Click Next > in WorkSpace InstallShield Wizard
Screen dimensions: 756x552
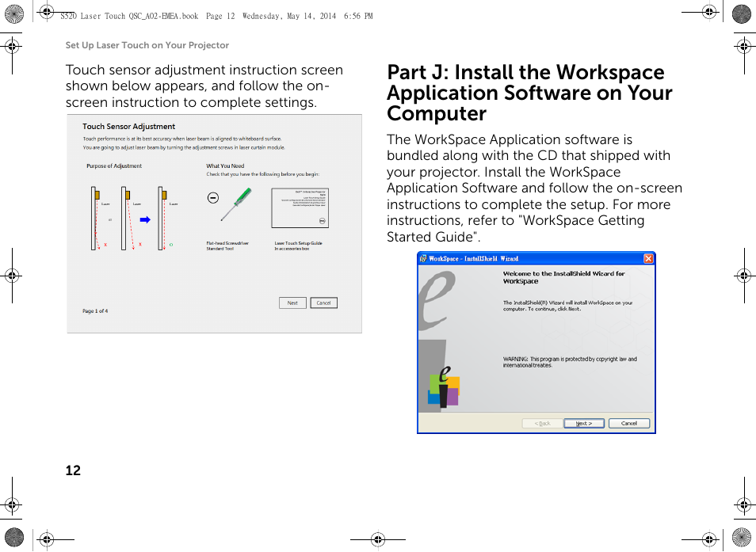tap(584, 424)
